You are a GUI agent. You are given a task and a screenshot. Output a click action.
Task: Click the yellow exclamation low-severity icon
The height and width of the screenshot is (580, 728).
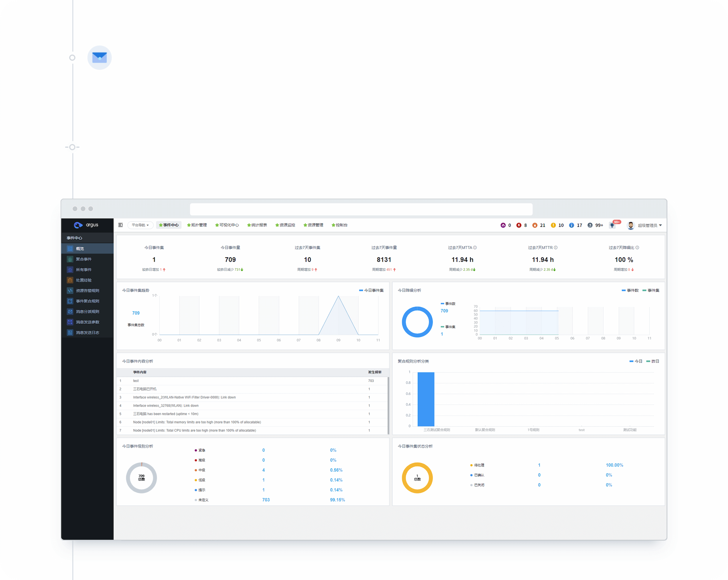click(553, 225)
